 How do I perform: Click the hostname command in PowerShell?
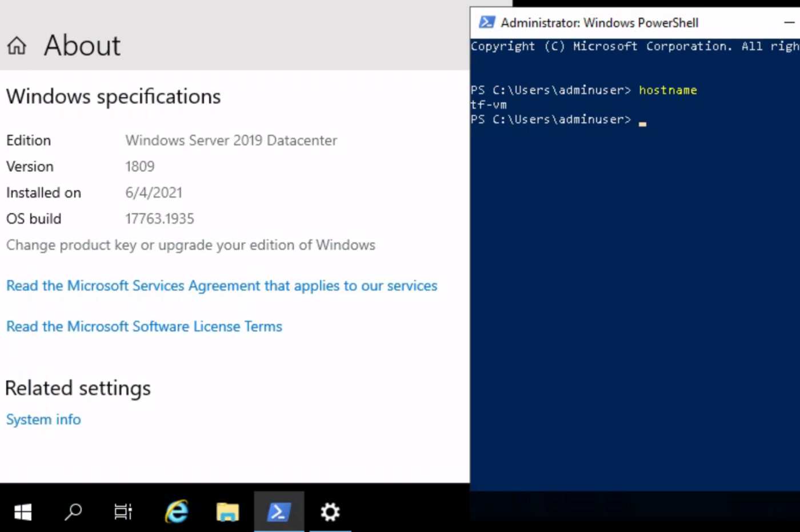pos(668,90)
